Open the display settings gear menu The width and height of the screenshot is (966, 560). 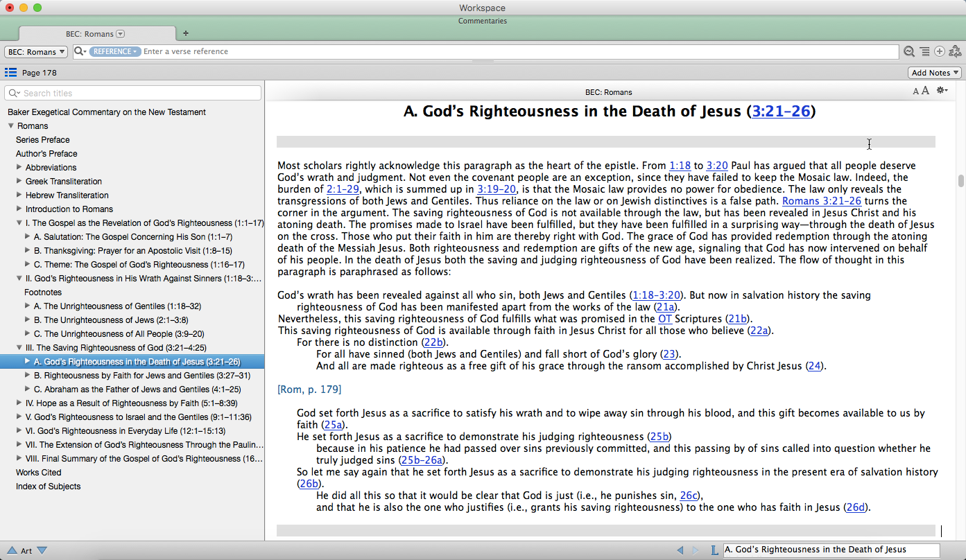(942, 91)
